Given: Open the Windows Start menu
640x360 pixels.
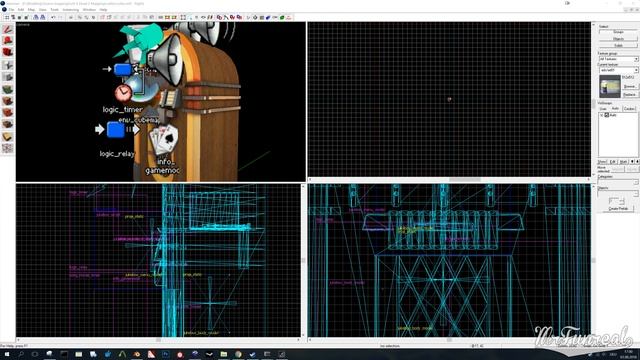Looking at the screenshot, I should [x=7, y=354].
